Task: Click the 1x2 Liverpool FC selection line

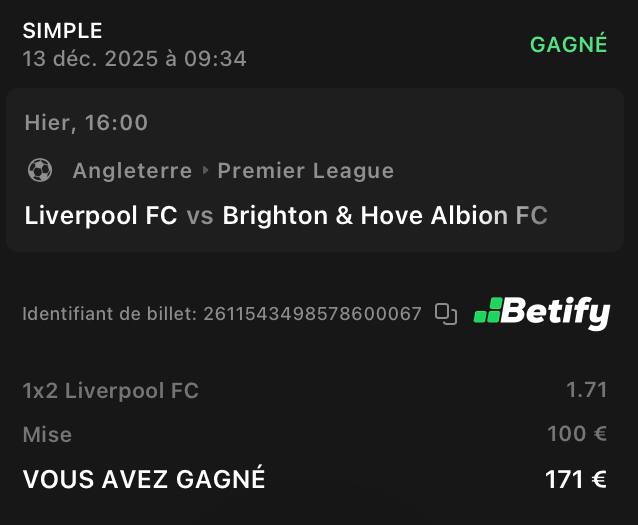Action: click(x=110, y=390)
